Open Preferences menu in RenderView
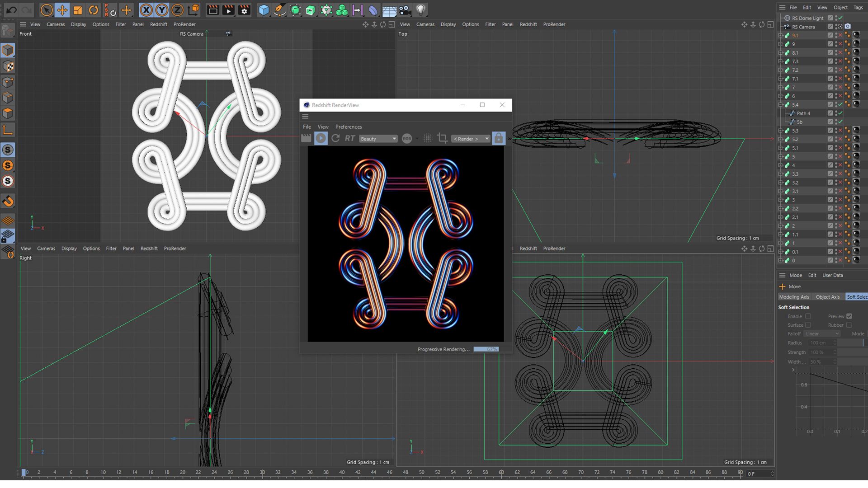The height and width of the screenshot is (488, 868). point(349,127)
